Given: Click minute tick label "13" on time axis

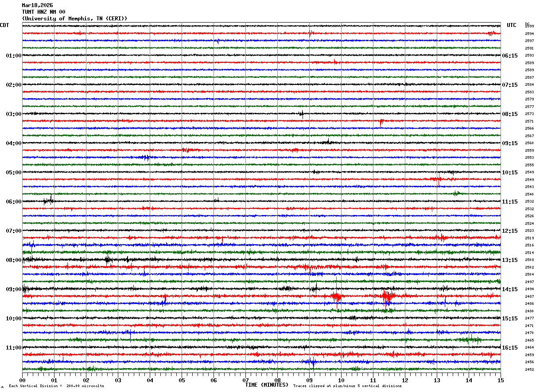Looking at the screenshot, I should (437, 380).
